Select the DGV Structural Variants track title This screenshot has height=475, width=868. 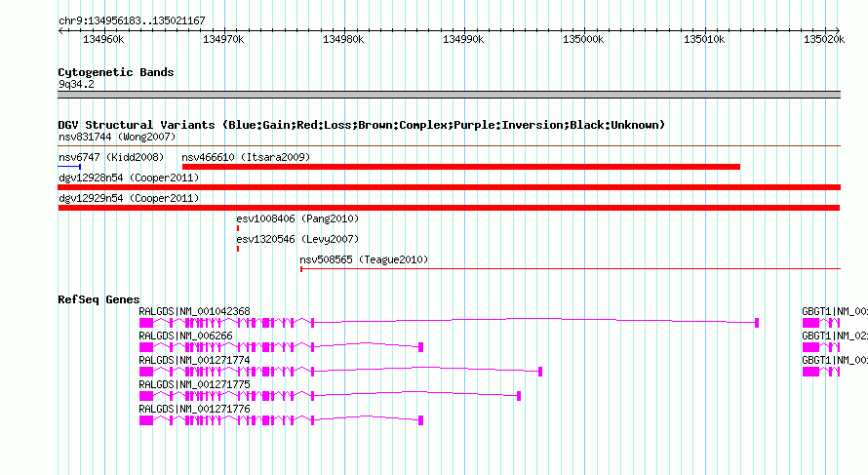click(362, 125)
